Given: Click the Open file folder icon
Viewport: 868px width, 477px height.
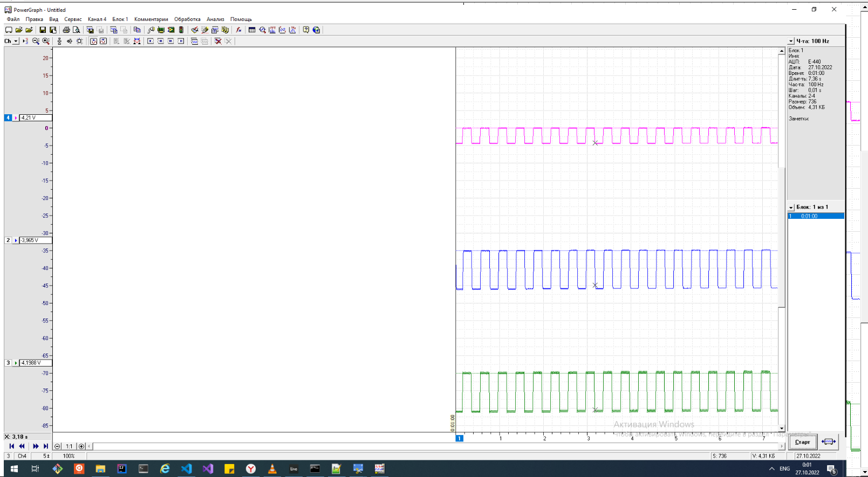Looking at the screenshot, I should click(x=19, y=30).
